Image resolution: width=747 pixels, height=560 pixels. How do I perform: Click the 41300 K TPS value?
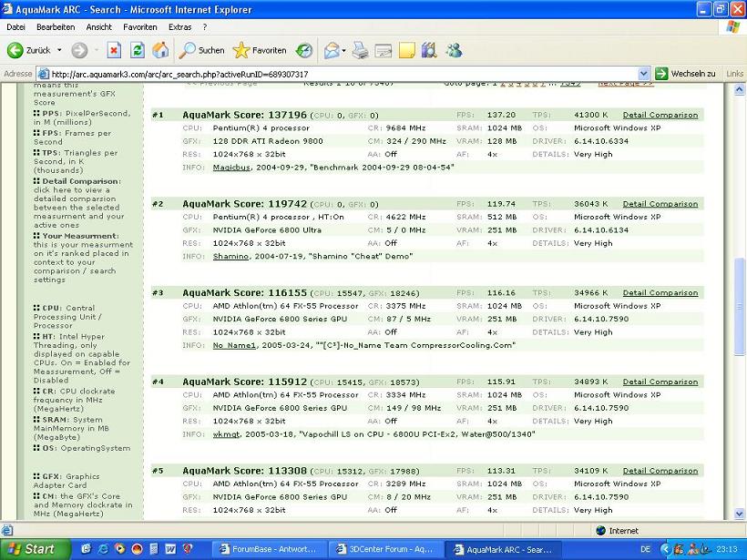pyautogui.click(x=590, y=115)
